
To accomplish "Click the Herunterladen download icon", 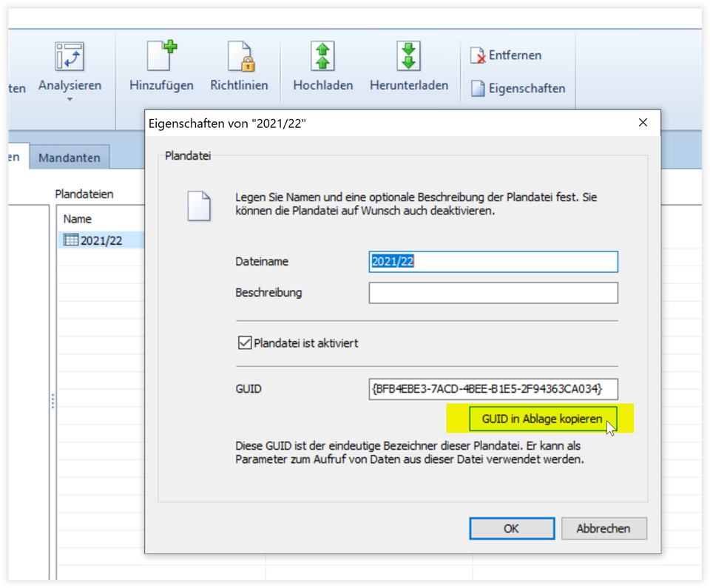I will pyautogui.click(x=408, y=57).
